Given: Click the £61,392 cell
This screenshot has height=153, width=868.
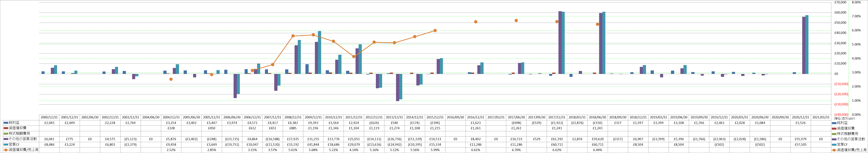Looking at the screenshot, I should coord(557,139).
